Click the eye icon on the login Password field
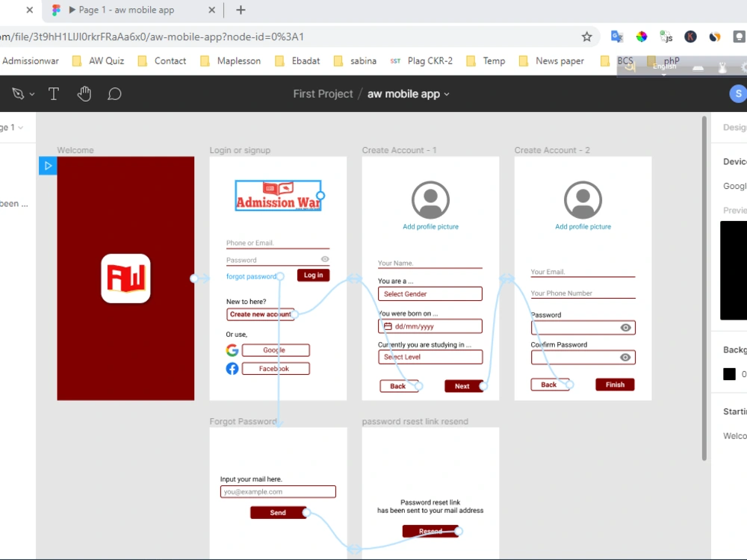This screenshot has height=560, width=747. (x=324, y=259)
